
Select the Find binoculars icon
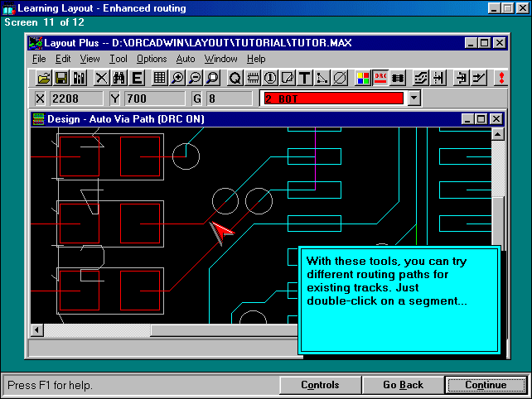click(x=118, y=78)
